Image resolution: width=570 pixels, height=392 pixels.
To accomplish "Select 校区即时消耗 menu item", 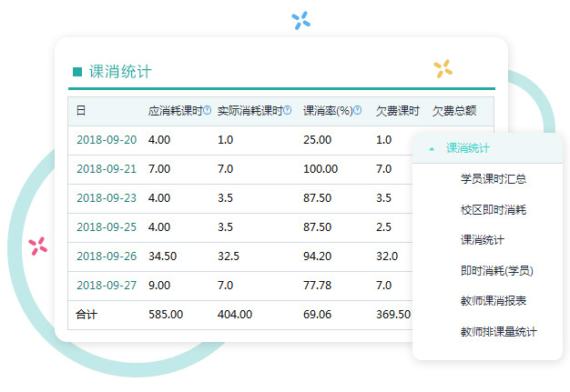I will tap(493, 210).
